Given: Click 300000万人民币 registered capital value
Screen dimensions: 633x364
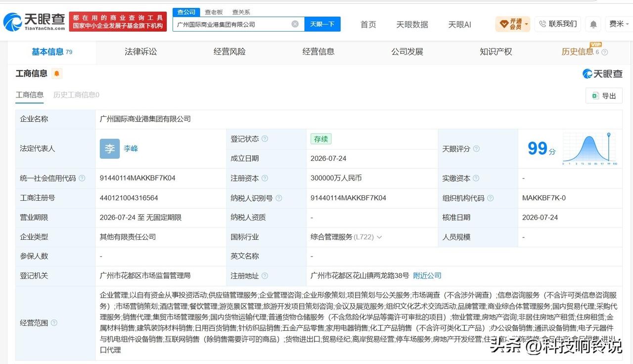Looking at the screenshot, I should [x=336, y=178].
